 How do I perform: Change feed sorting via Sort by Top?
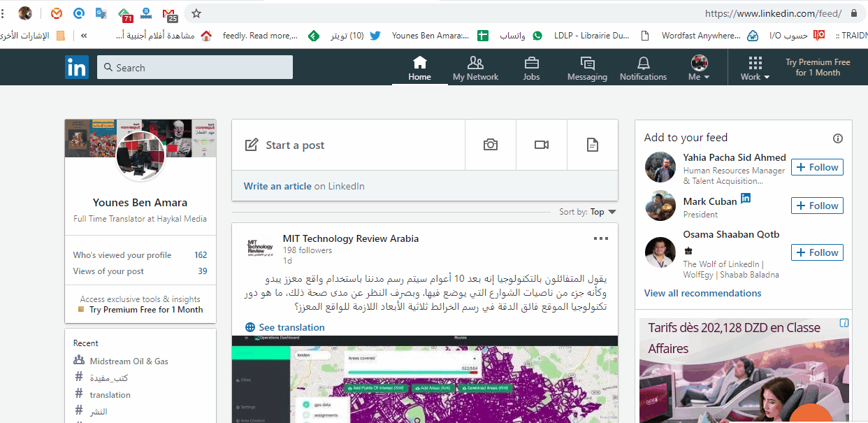(x=602, y=212)
